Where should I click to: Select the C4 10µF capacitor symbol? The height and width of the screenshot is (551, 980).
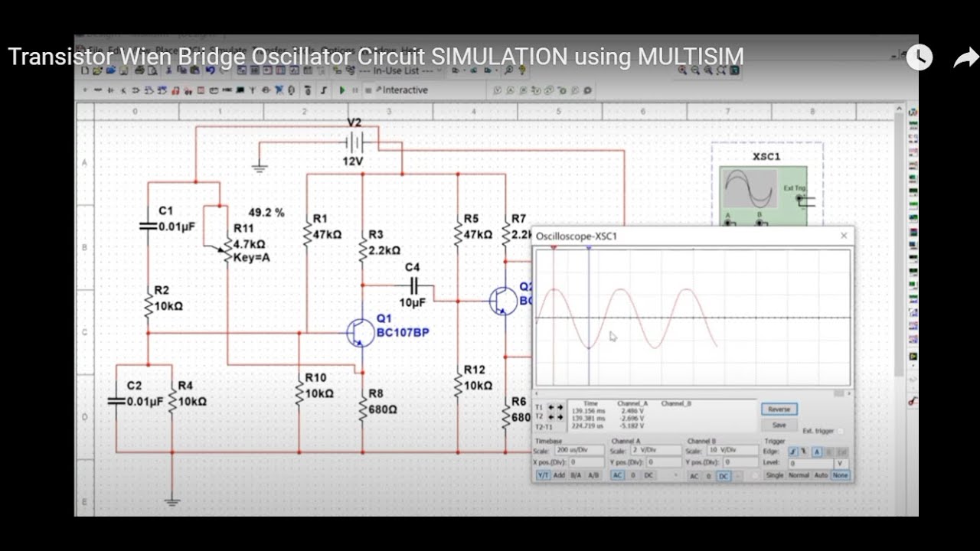pos(414,285)
